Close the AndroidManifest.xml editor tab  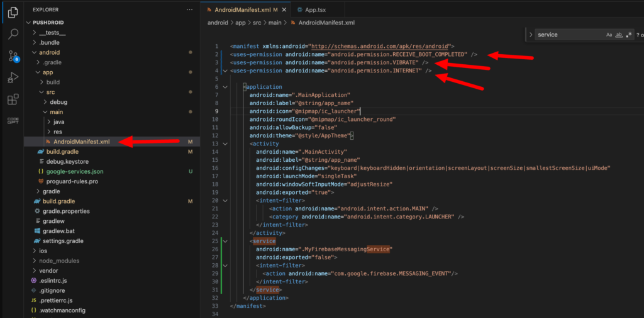click(x=284, y=9)
